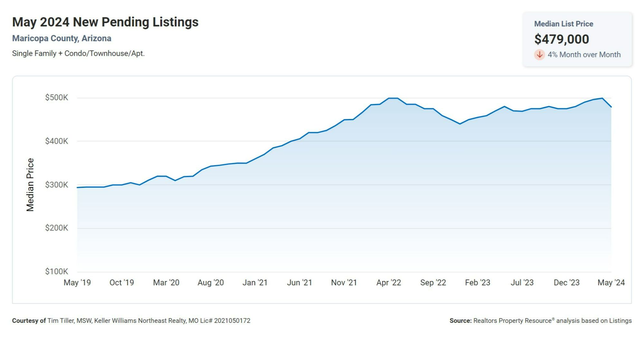Click the Median Price vertical axis title
Image resolution: width=644 pixels, height=338 pixels.
click(30, 185)
